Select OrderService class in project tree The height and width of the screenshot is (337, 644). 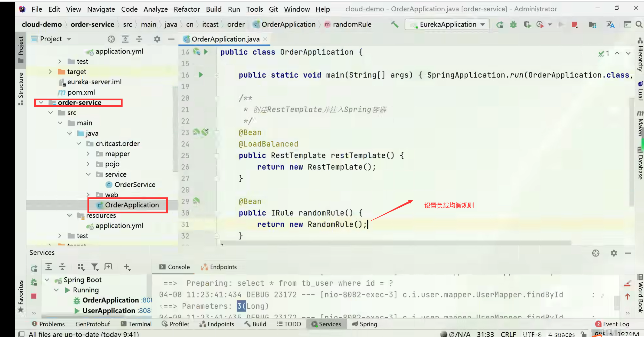pos(135,184)
